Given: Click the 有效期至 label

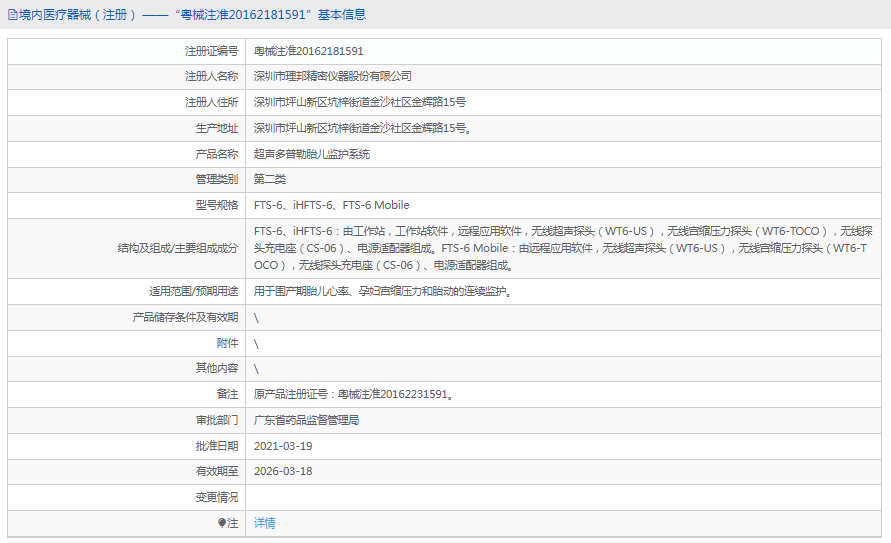Looking at the screenshot, I should coord(217,471).
